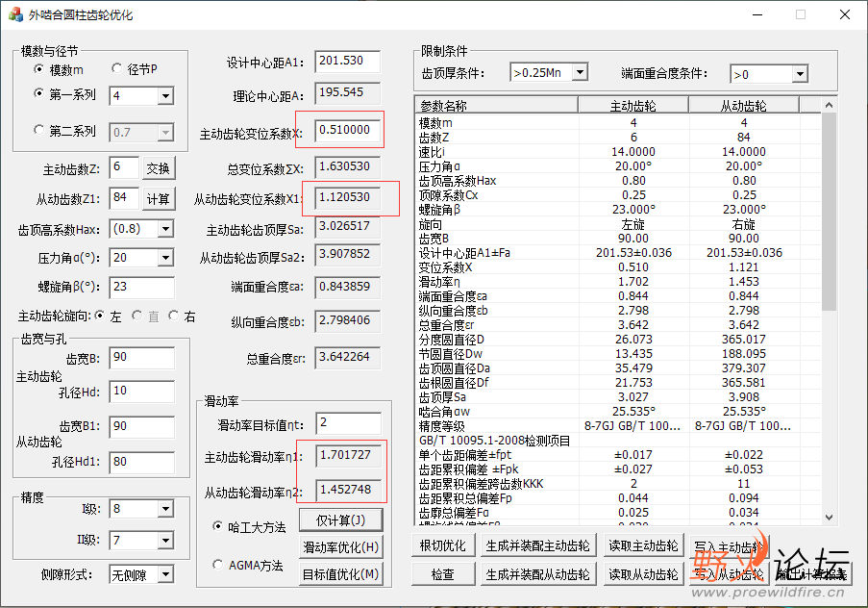Viewport: 868px width, 608px height.
Task: Select the 径节P radio button
Action: [x=116, y=68]
